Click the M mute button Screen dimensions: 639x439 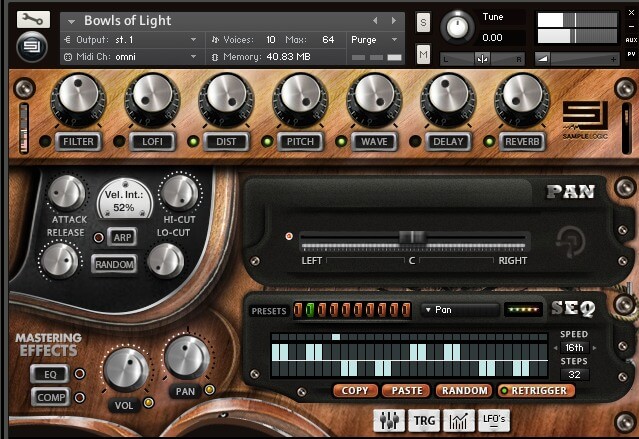[x=423, y=53]
